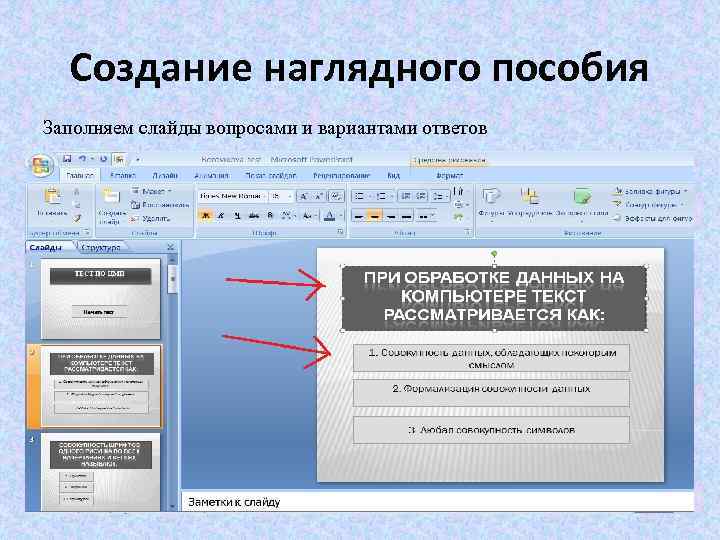This screenshot has height=540, width=720.
Task: Click the Заметки к слайду notes field
Action: (x=437, y=502)
